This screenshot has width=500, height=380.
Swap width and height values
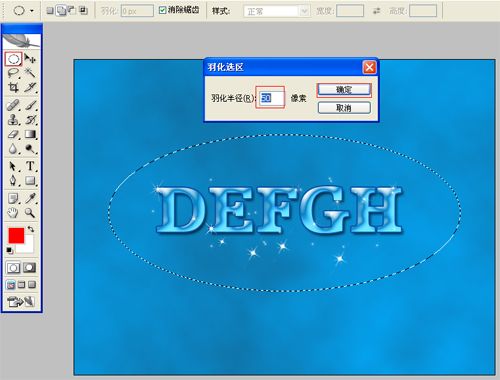coord(376,11)
